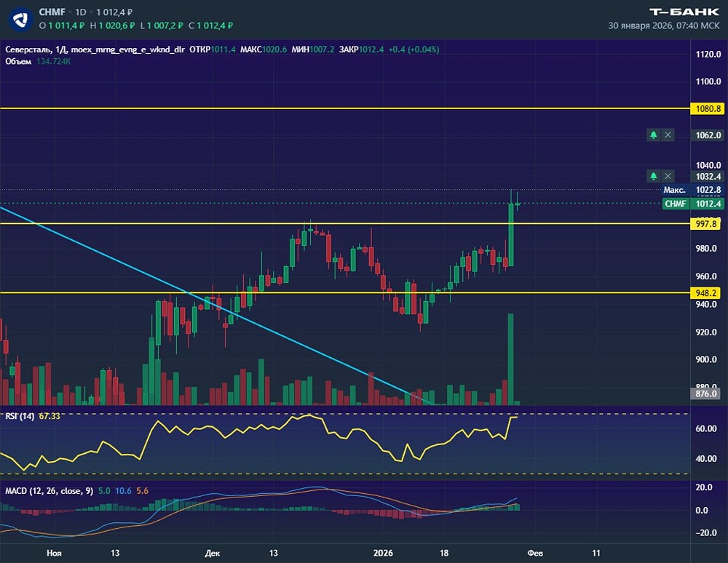Click the Дек month marker on time axis
Image resolution: width=728 pixels, height=563 pixels.
pyautogui.click(x=212, y=553)
